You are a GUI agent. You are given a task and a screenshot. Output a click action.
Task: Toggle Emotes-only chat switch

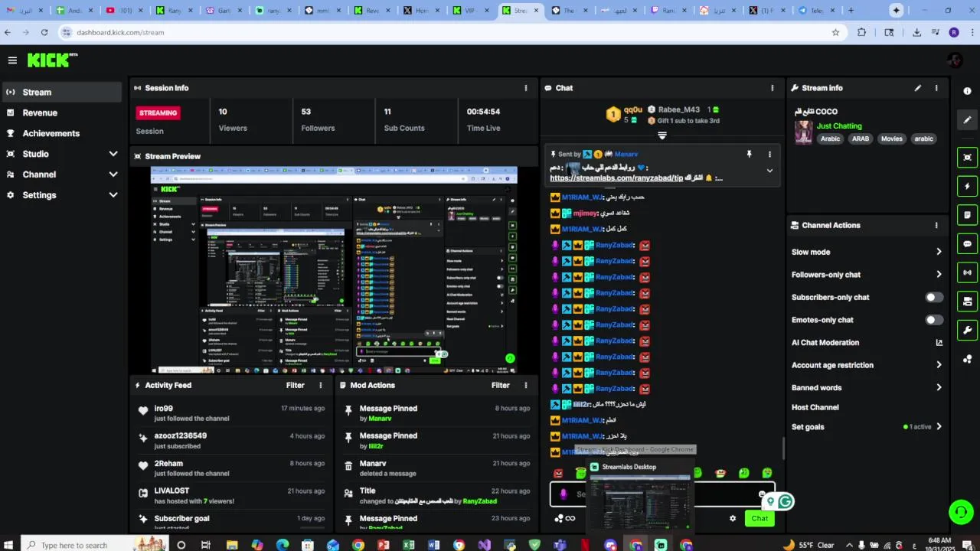pyautogui.click(x=934, y=320)
